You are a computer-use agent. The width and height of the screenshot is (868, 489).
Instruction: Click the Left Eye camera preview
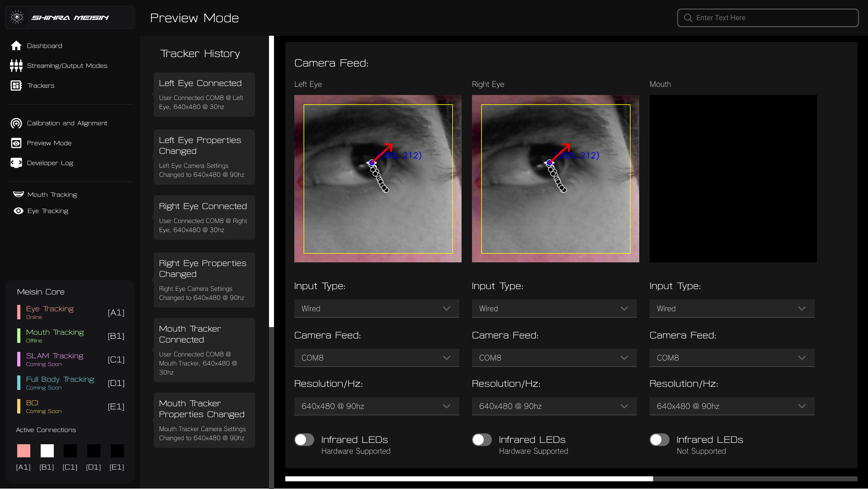pos(378,179)
